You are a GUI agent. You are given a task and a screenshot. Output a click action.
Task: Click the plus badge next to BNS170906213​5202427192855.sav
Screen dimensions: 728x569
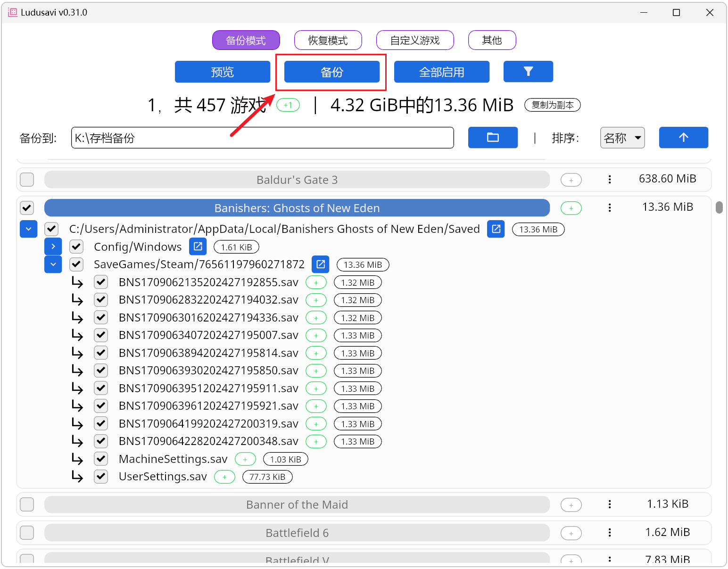click(x=316, y=283)
